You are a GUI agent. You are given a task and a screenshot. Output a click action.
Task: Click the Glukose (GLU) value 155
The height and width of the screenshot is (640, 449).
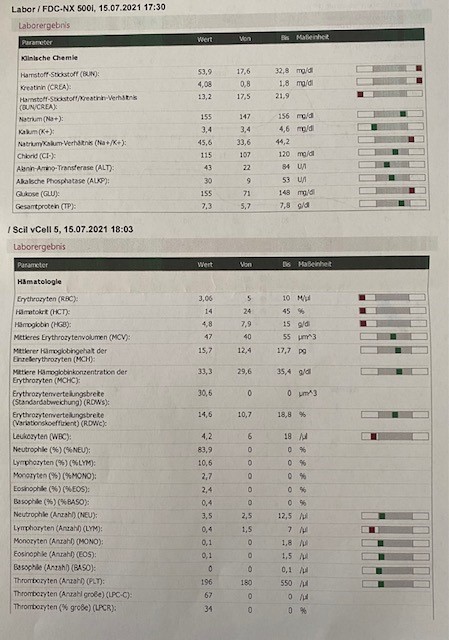point(206,193)
